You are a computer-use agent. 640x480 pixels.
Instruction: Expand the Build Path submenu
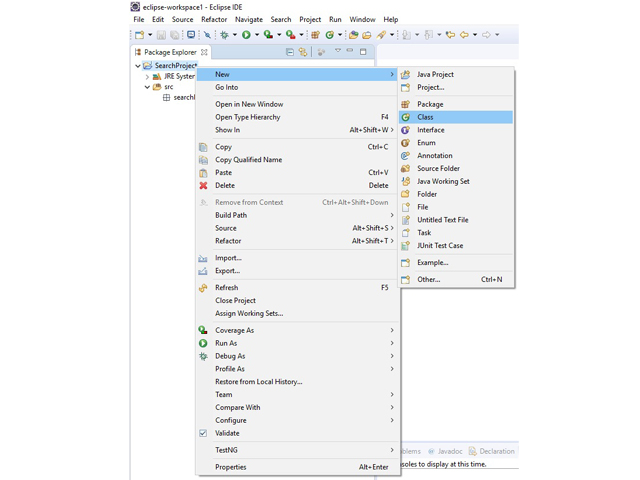pyautogui.click(x=297, y=215)
